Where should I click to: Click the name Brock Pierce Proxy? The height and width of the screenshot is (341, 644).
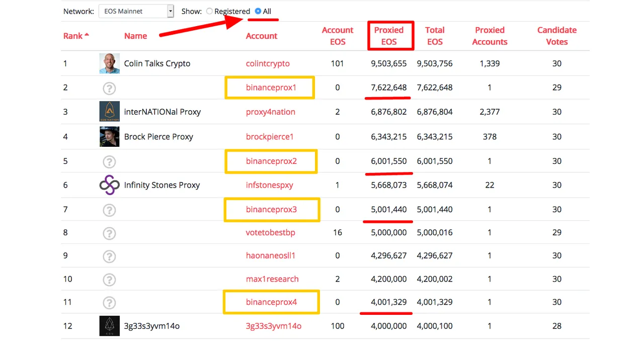(158, 136)
